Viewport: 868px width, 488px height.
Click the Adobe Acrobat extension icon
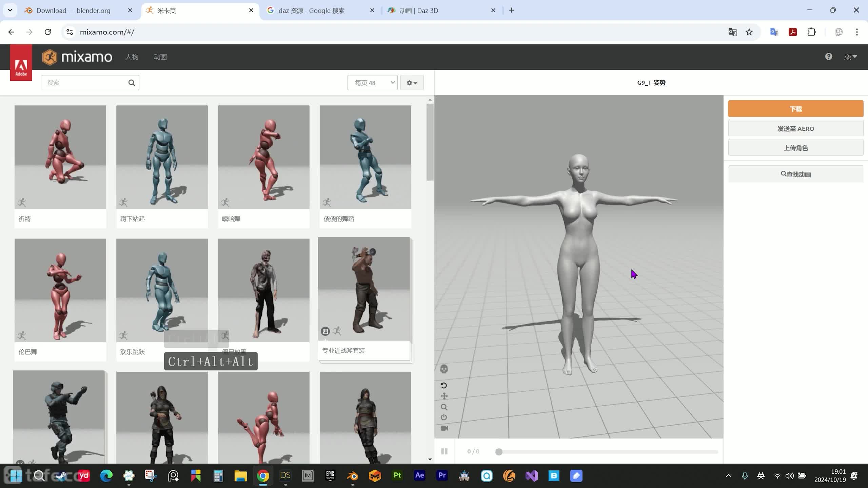coord(793,32)
